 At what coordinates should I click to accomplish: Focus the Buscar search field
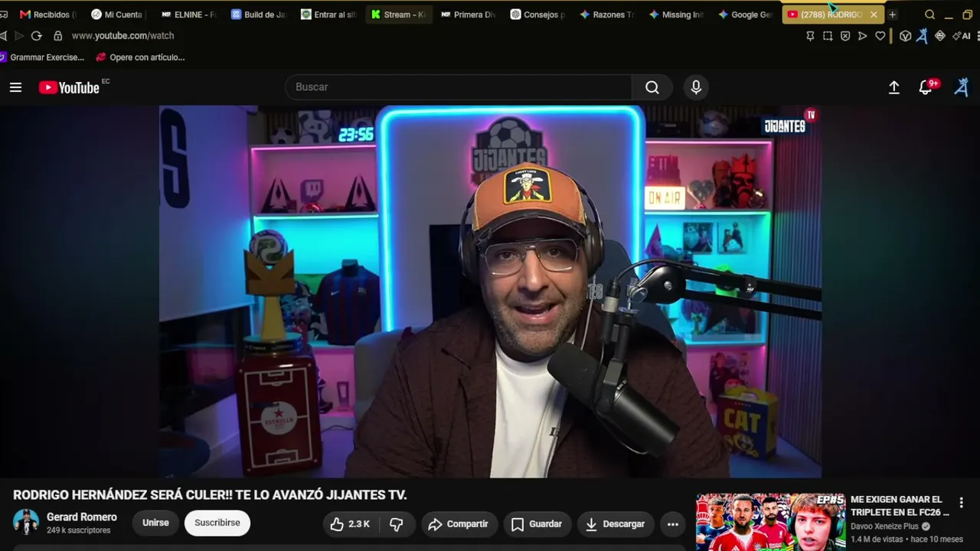point(459,87)
